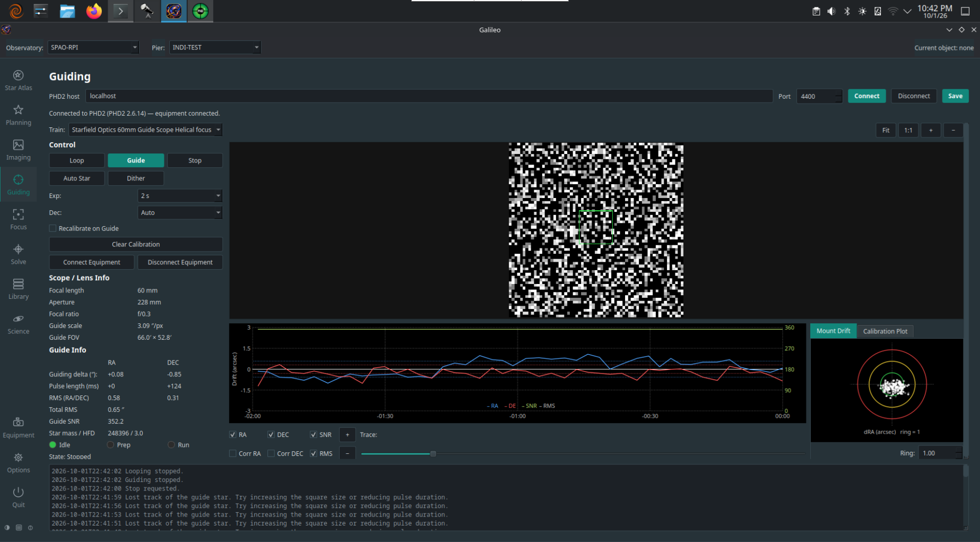Switch to PHD2 green taskbar icon
The image size is (980, 542).
(x=201, y=11)
